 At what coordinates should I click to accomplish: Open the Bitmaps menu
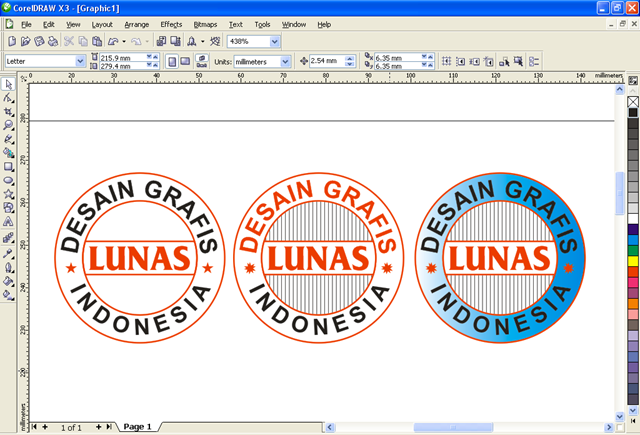click(205, 23)
